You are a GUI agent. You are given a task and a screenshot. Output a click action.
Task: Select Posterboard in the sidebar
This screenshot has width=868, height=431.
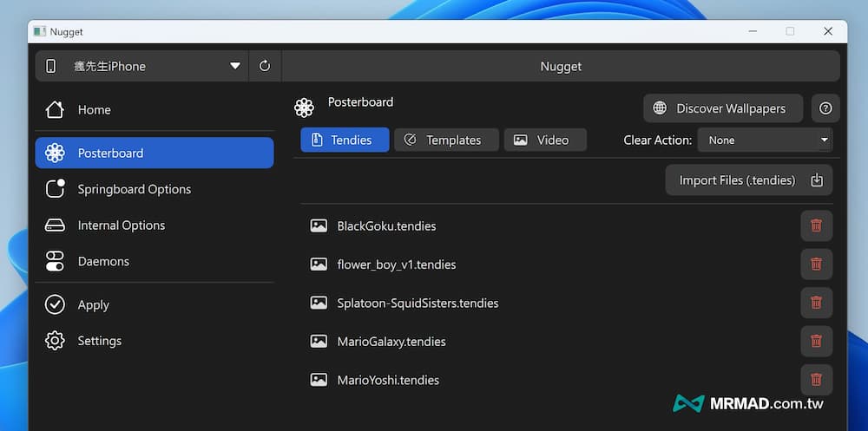(x=155, y=153)
